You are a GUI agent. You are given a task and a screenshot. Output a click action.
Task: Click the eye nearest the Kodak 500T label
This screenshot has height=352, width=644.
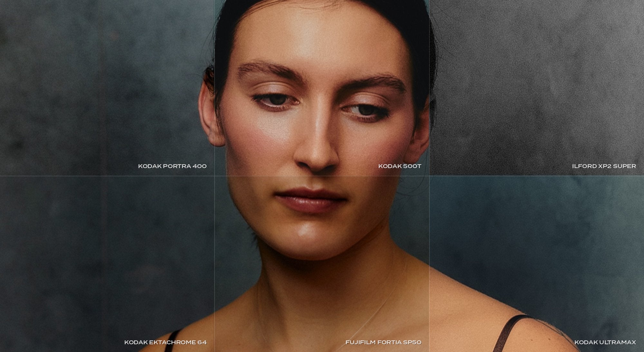pos(365,110)
